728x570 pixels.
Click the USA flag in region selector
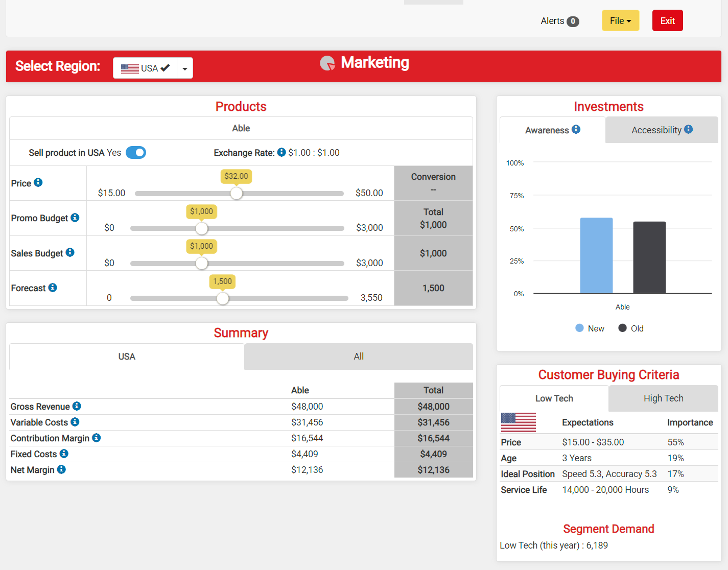point(130,68)
